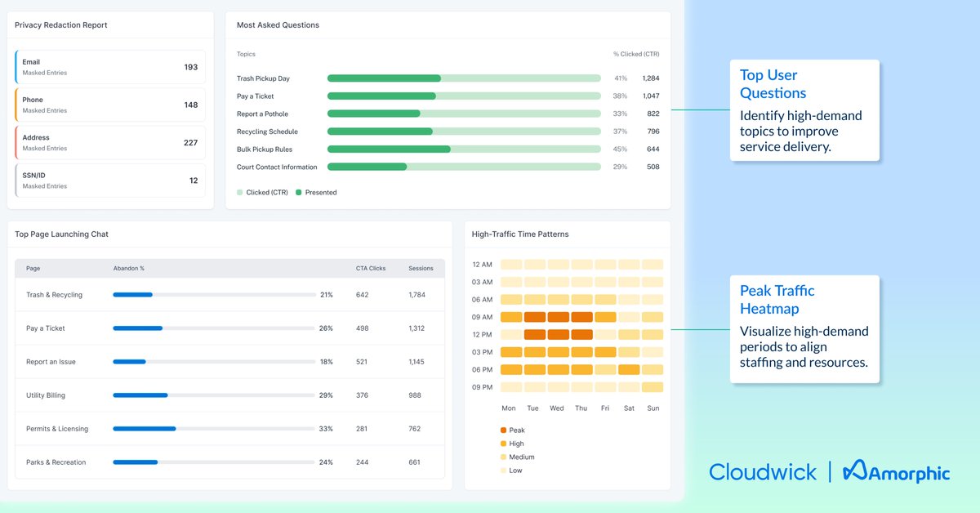Click the 45% value for Bulk Pickup Rules
Image resolution: width=980 pixels, height=513 pixels.
pyautogui.click(x=620, y=149)
